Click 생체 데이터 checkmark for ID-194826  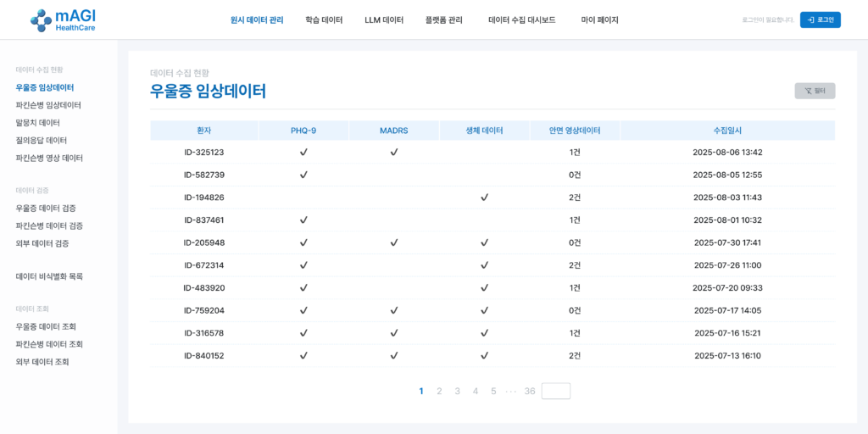(484, 198)
